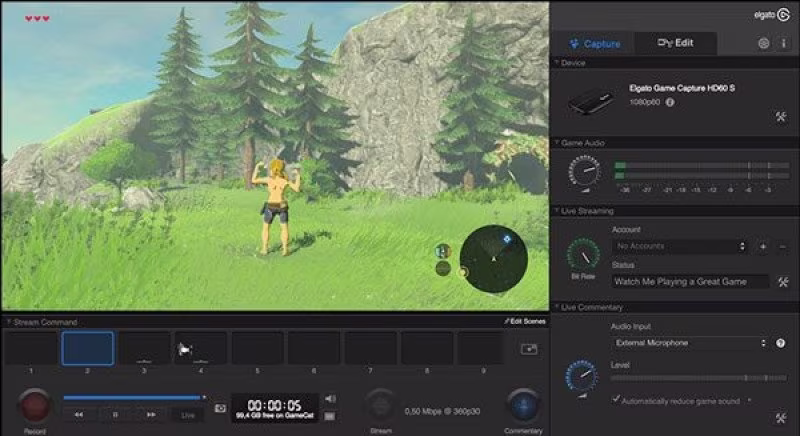The height and width of the screenshot is (436, 800).
Task: Fast-forward the flashback recording
Action: (x=151, y=415)
